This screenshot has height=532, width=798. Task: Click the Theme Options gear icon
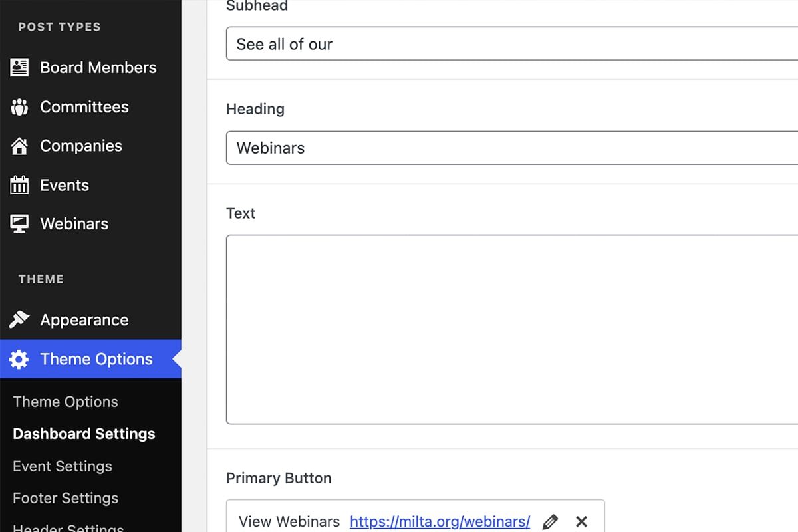tap(19, 360)
